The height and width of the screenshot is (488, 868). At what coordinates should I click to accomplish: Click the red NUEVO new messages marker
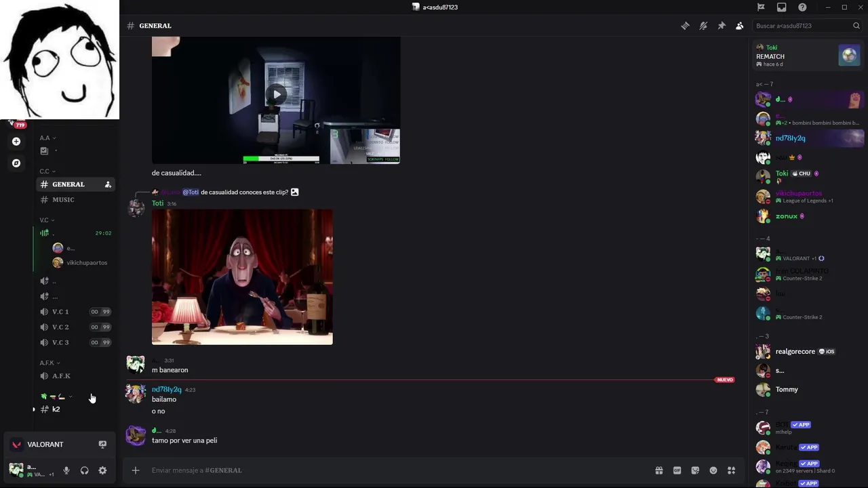[725, 380]
